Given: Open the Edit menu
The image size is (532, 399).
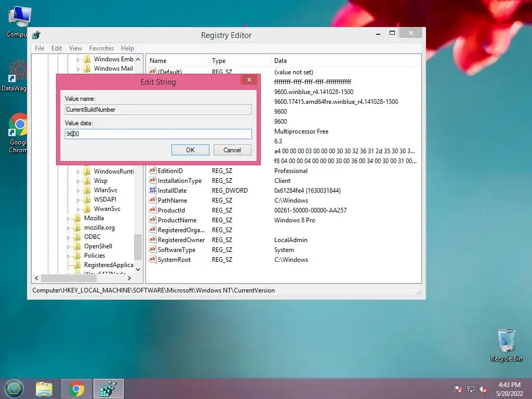Looking at the screenshot, I should (x=56, y=48).
